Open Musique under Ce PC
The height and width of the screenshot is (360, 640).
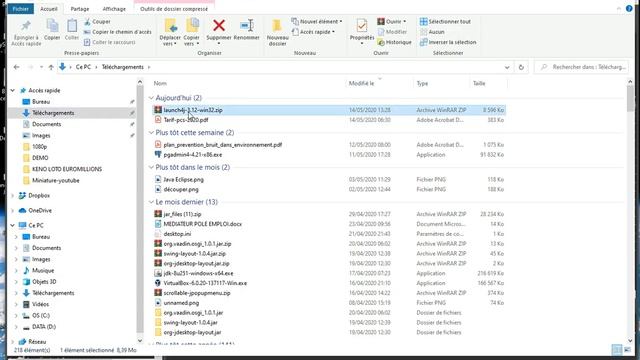[43, 271]
